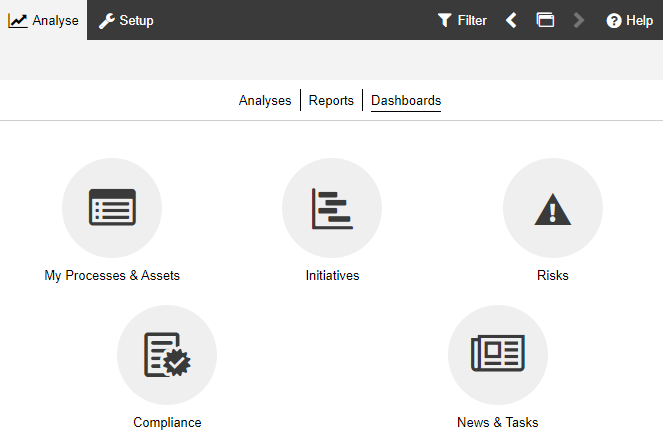
Task: Switch to the Setup tab
Action: pos(126,20)
